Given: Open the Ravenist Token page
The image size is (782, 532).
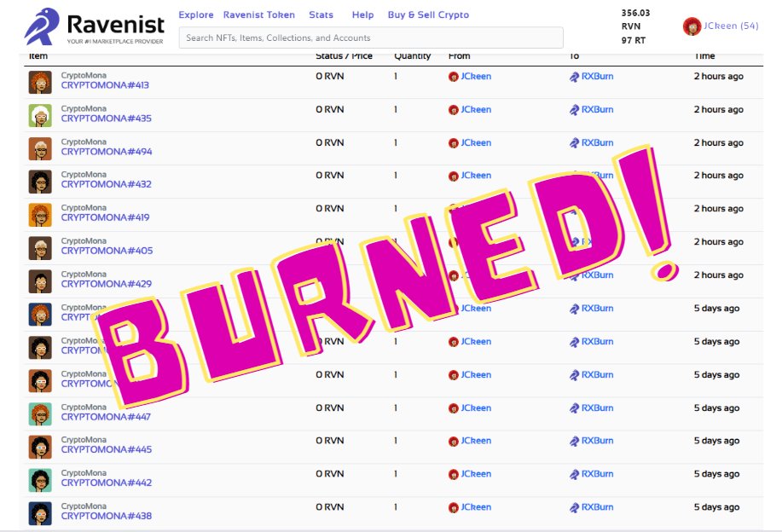Looking at the screenshot, I should pos(259,15).
